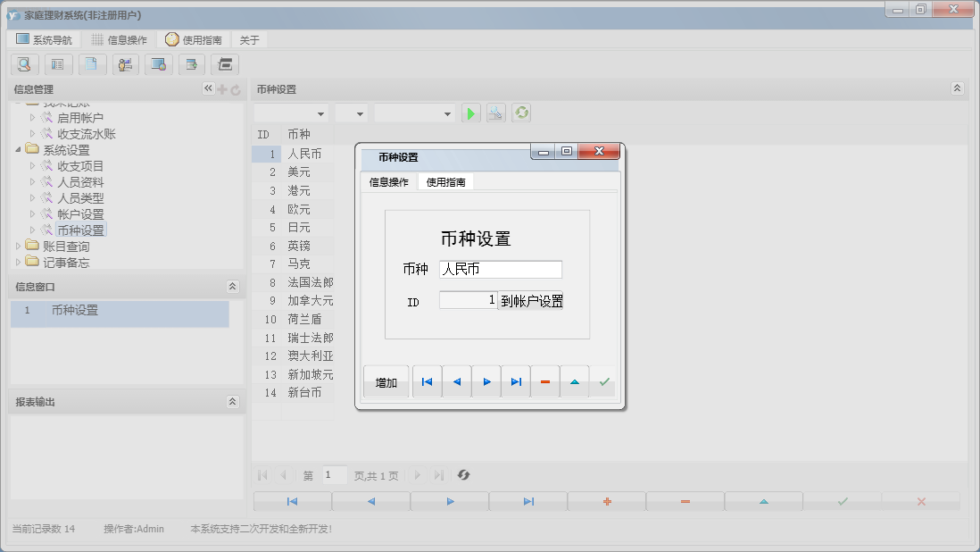
Task: Open the monitor/globe toolbar icon
Action: [159, 64]
